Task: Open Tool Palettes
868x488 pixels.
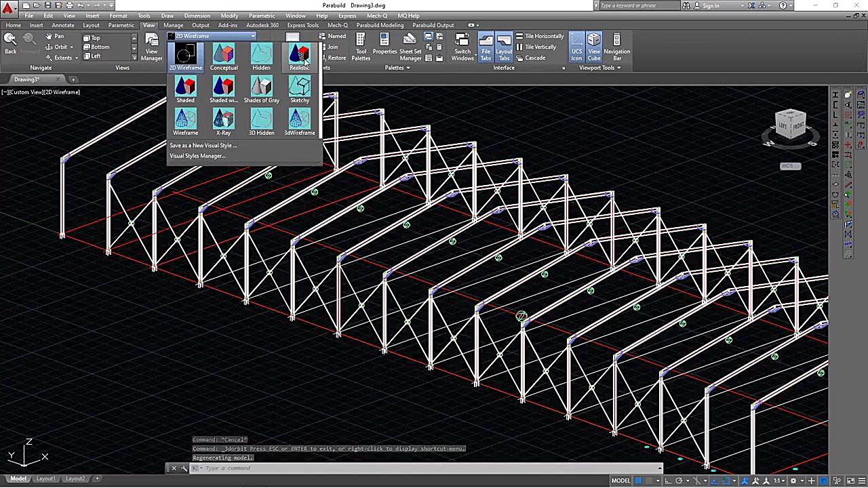Action: tap(361, 47)
